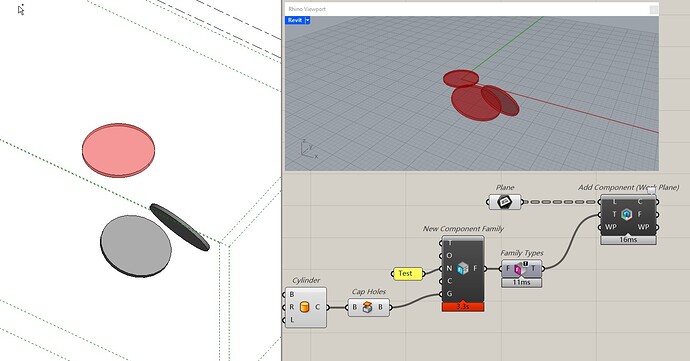Screen dimensions: 690x361
Task: Click the R input of Cylinder
Action: [291, 307]
